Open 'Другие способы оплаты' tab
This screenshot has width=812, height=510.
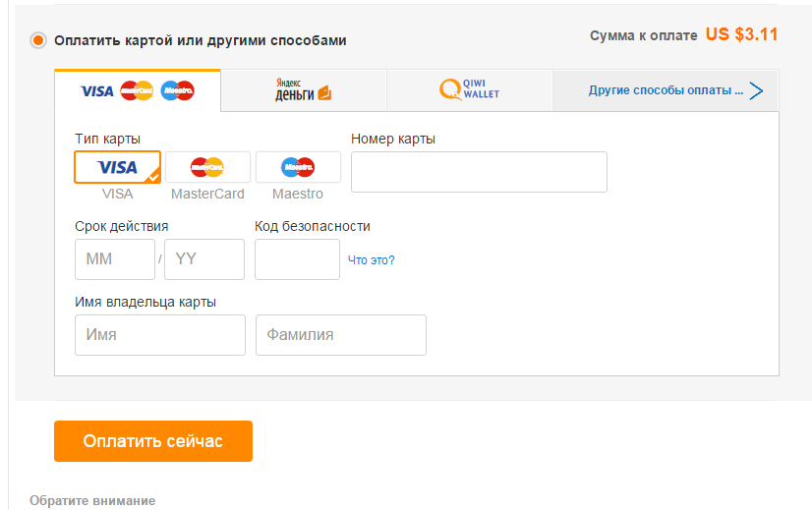666,90
